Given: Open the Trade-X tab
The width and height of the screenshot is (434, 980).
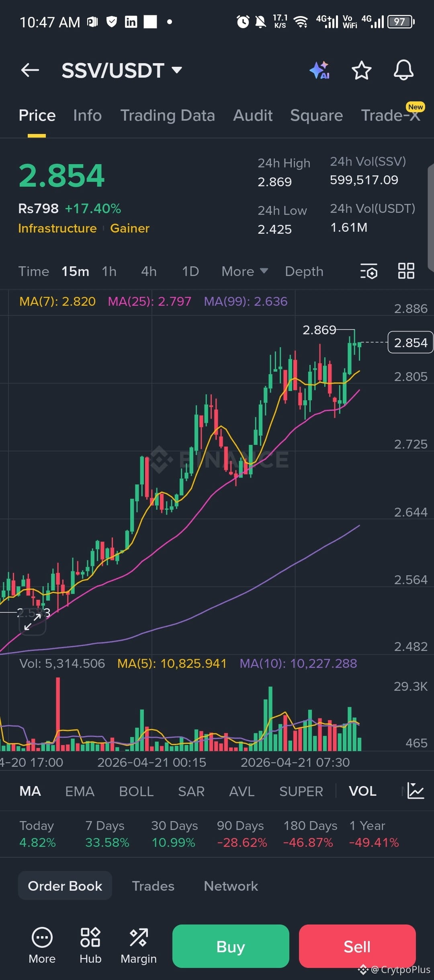Looking at the screenshot, I should (x=391, y=115).
